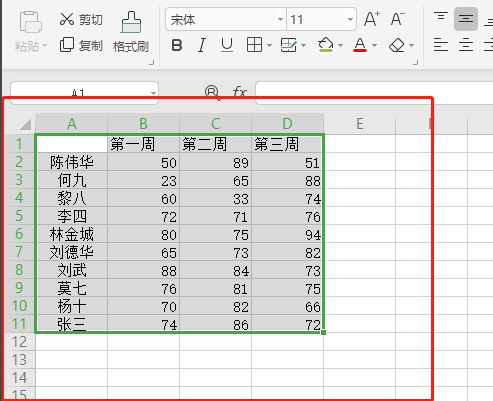Select the Format Painter (格式刷) brush
The height and width of the screenshot is (401, 493).
(x=131, y=22)
